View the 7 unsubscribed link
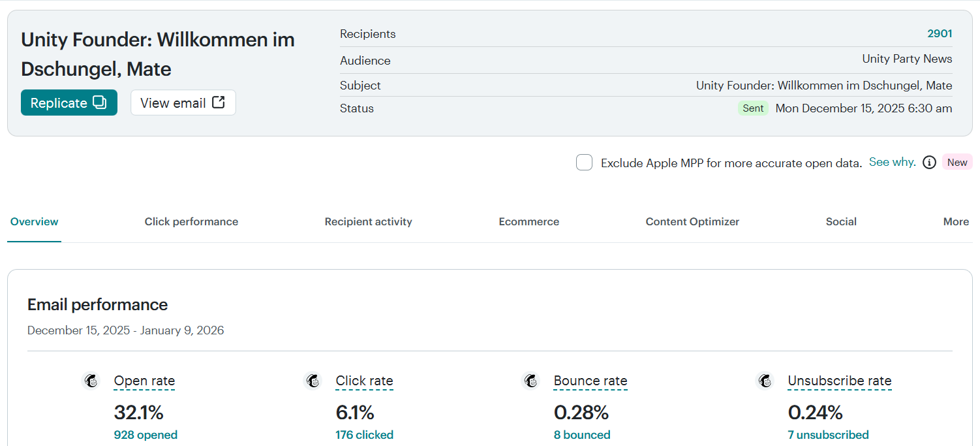980x446 pixels. point(828,435)
